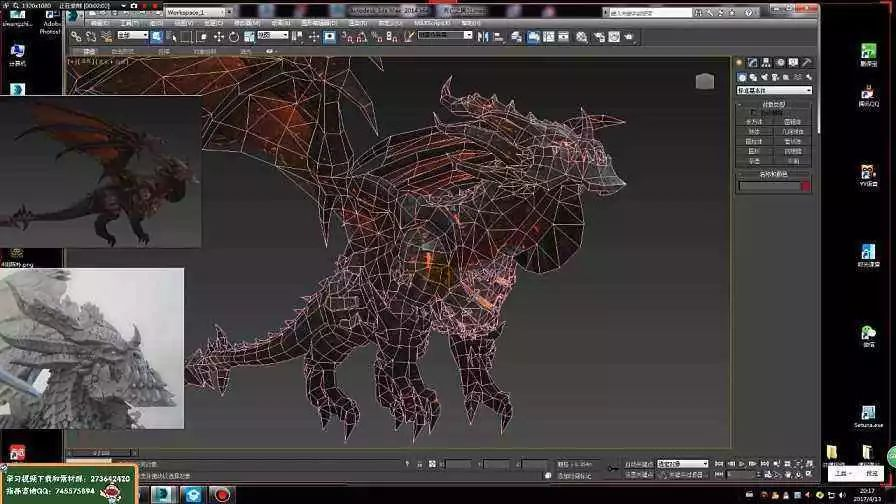Select the Select and Link tool

click(76, 37)
